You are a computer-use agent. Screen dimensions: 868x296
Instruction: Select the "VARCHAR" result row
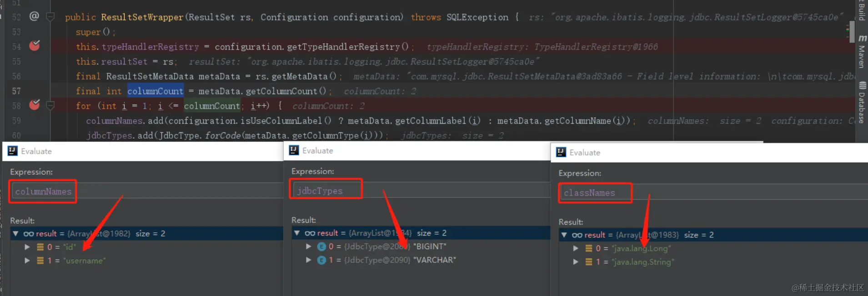coord(421,260)
